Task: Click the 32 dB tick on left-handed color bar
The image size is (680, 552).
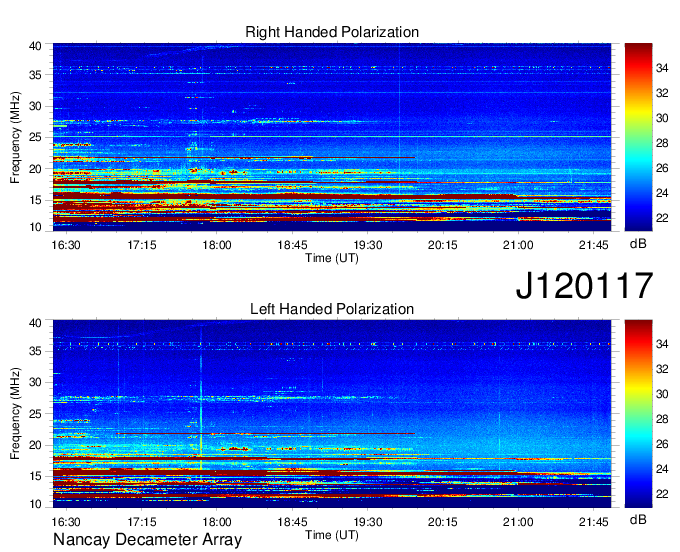Action: (x=662, y=369)
